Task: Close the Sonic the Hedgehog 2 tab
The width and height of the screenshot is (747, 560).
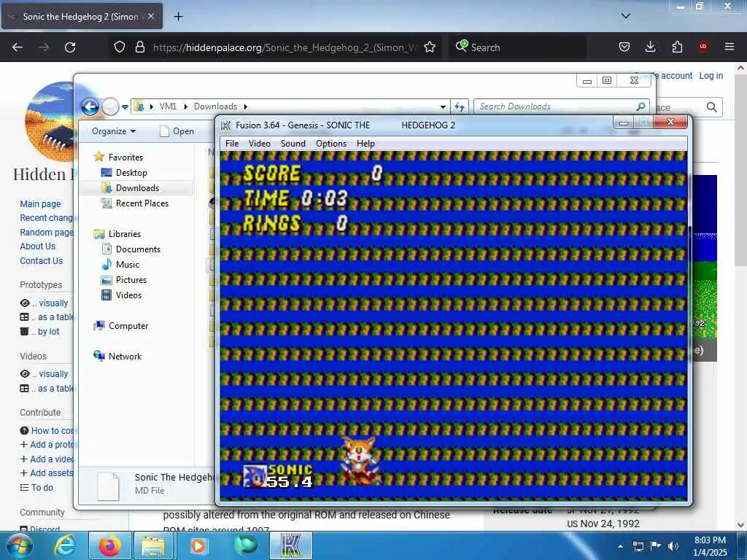Action: pyautogui.click(x=151, y=16)
